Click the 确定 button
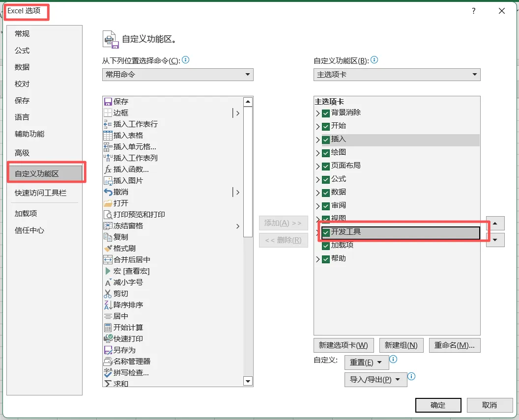This screenshot has width=519, height=420. (x=438, y=405)
